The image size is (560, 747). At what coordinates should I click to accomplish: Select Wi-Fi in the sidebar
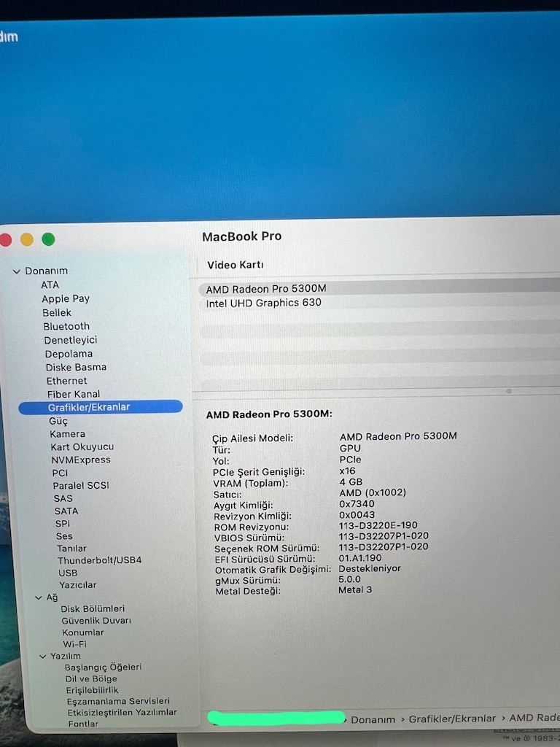click(75, 644)
